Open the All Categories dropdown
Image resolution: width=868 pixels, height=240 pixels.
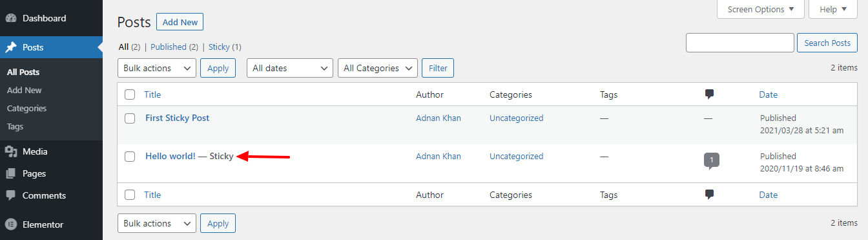pos(378,68)
